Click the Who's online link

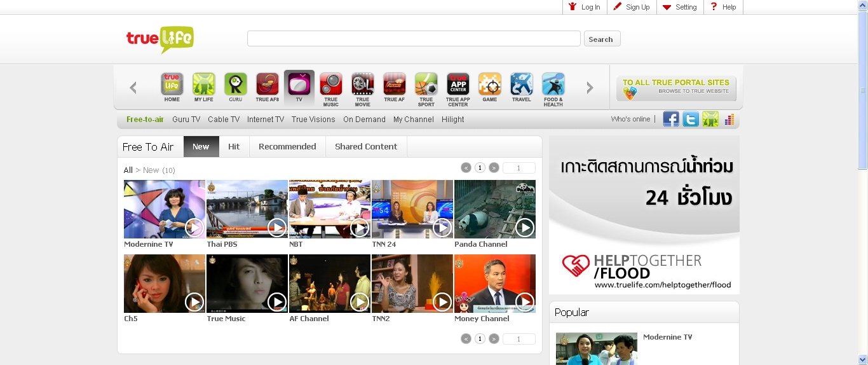(x=630, y=119)
